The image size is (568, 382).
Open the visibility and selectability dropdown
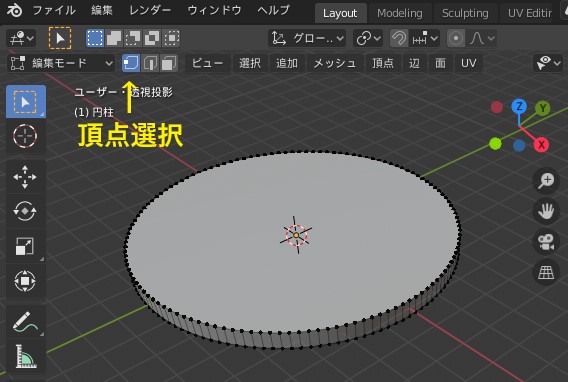pos(548,63)
